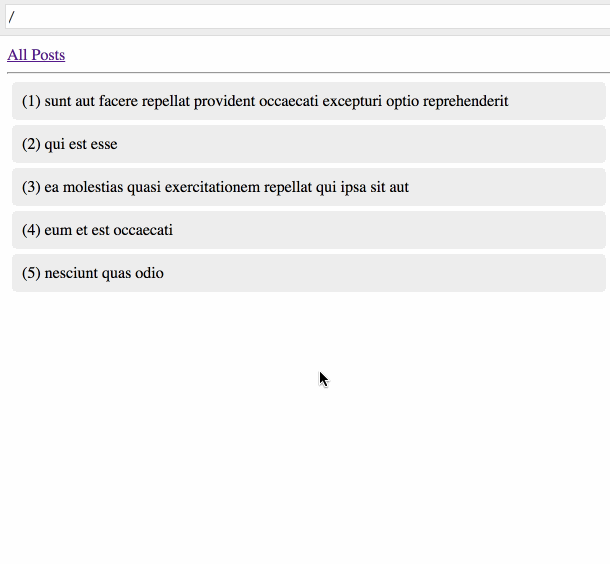
Task: Focus the URL path input field
Action: tap(307, 17)
